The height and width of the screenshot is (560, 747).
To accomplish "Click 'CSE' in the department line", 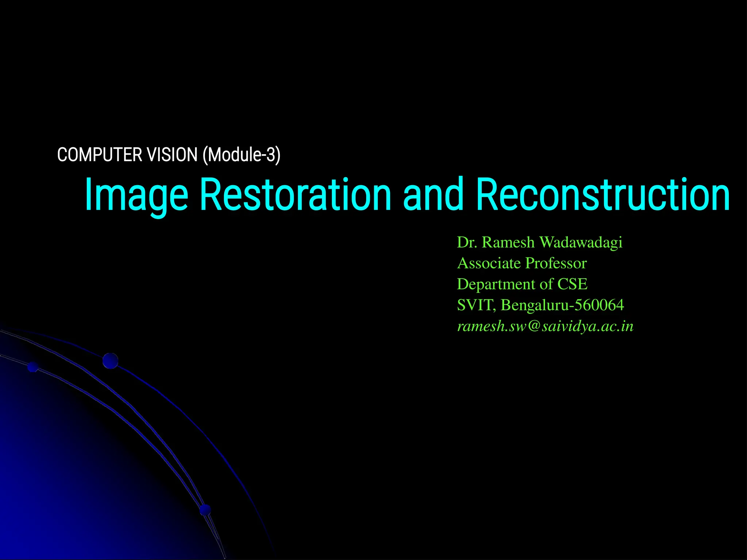I will (572, 284).
